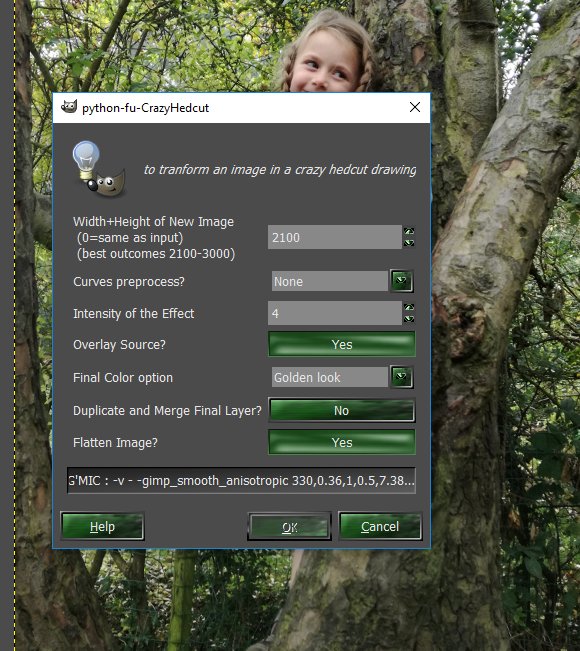This screenshot has height=651, width=580.
Task: Click the Help button
Action: click(x=103, y=526)
